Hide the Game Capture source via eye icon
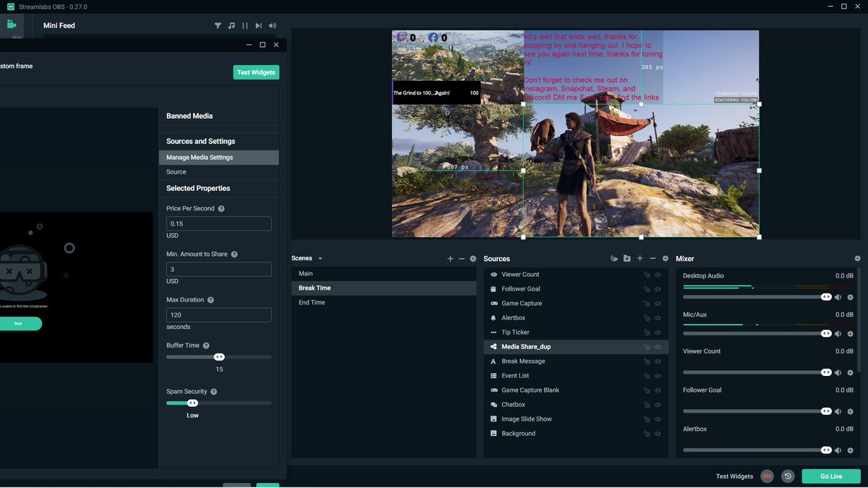This screenshot has width=868, height=488. click(x=658, y=304)
